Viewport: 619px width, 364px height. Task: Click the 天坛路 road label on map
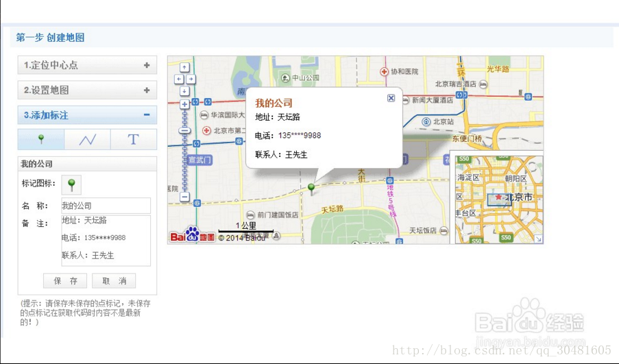(332, 209)
